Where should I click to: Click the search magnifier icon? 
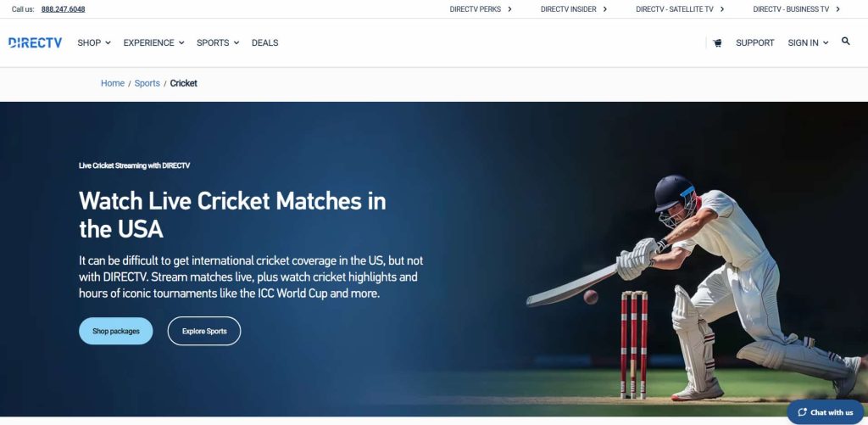click(845, 41)
